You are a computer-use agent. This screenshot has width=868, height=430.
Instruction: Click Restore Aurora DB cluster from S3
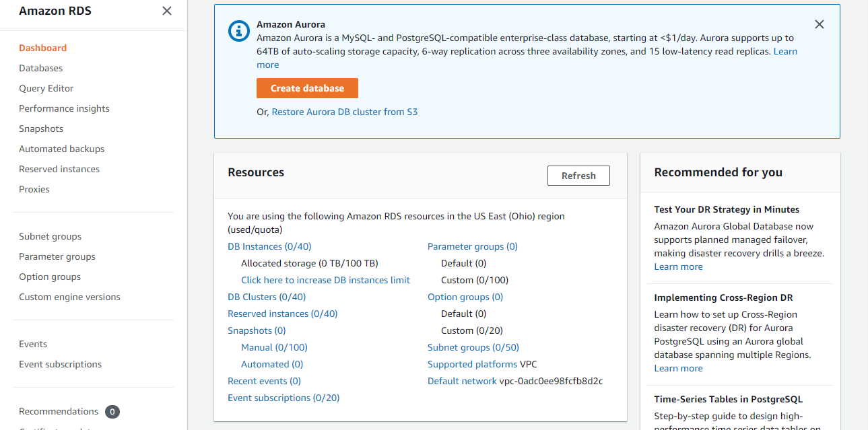pyautogui.click(x=344, y=112)
